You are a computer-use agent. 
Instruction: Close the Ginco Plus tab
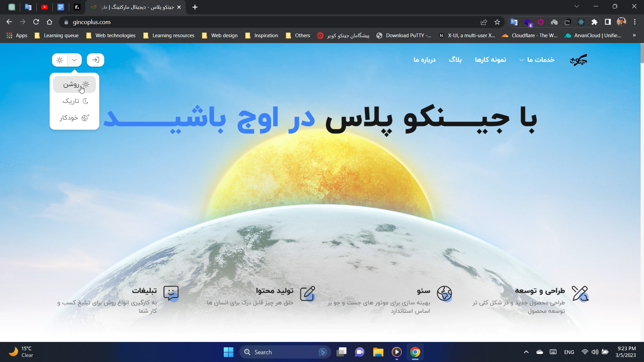click(x=179, y=7)
